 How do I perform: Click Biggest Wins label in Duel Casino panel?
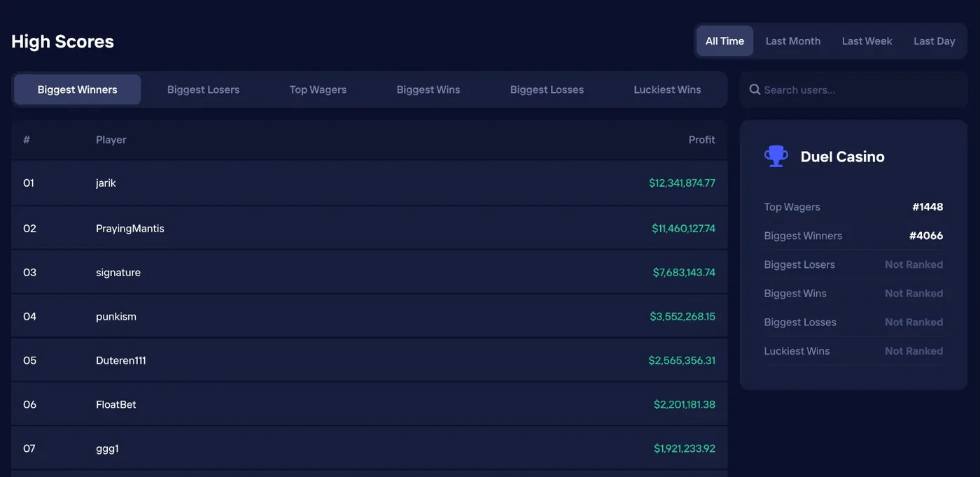click(795, 293)
